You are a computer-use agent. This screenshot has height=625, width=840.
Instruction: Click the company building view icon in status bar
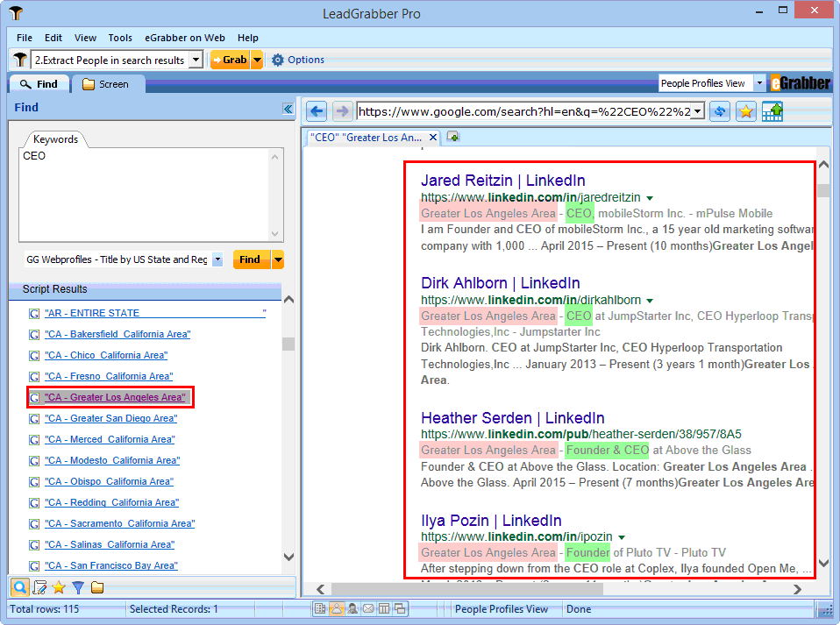pyautogui.click(x=320, y=608)
